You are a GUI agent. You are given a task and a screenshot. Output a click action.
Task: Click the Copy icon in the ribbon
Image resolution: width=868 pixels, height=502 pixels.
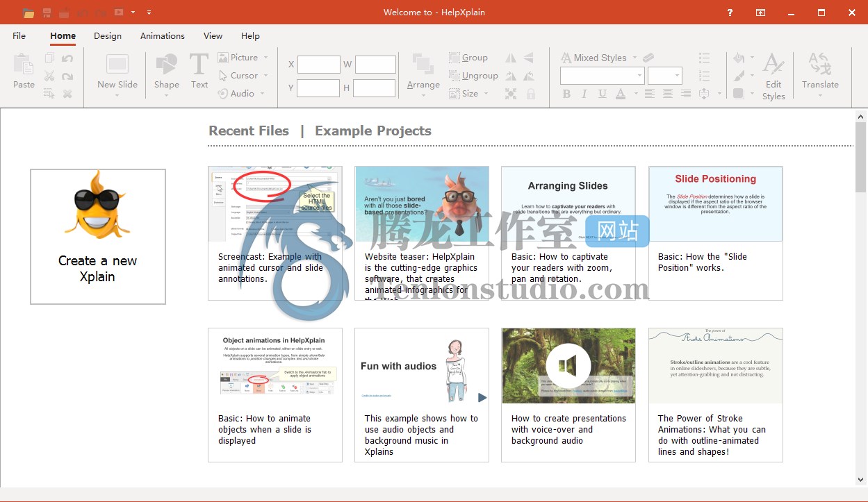[49, 58]
